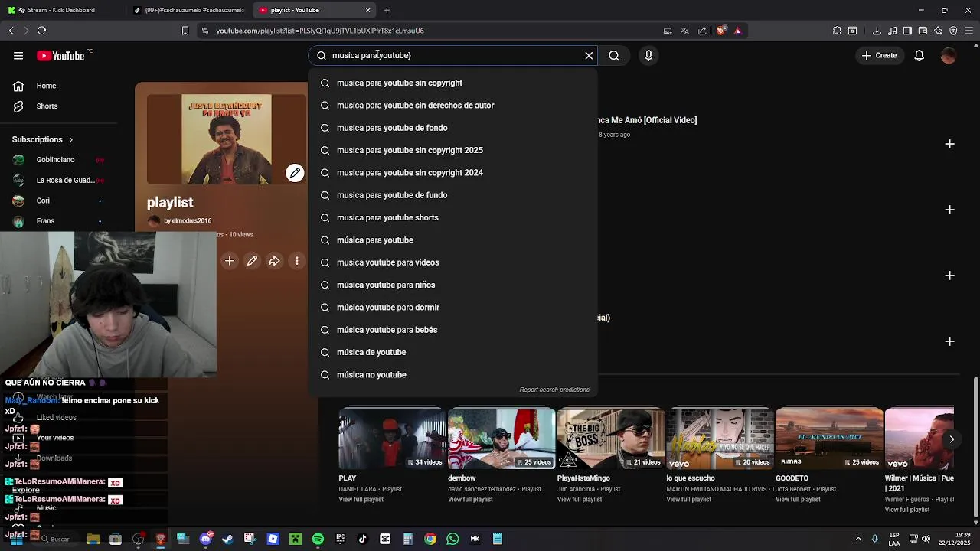The image size is (980, 551).
Task: Pick suggestion 'musica para youtube shorts'
Action: [452, 217]
